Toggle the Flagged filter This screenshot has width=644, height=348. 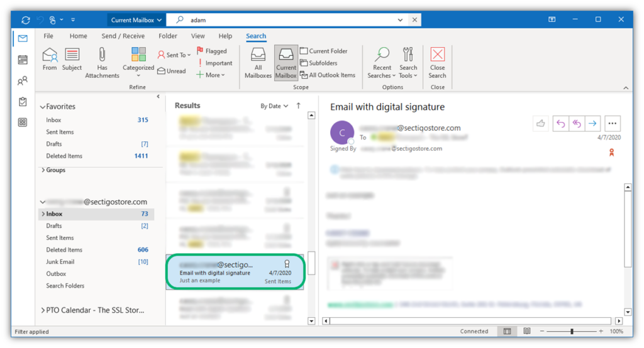tap(211, 51)
